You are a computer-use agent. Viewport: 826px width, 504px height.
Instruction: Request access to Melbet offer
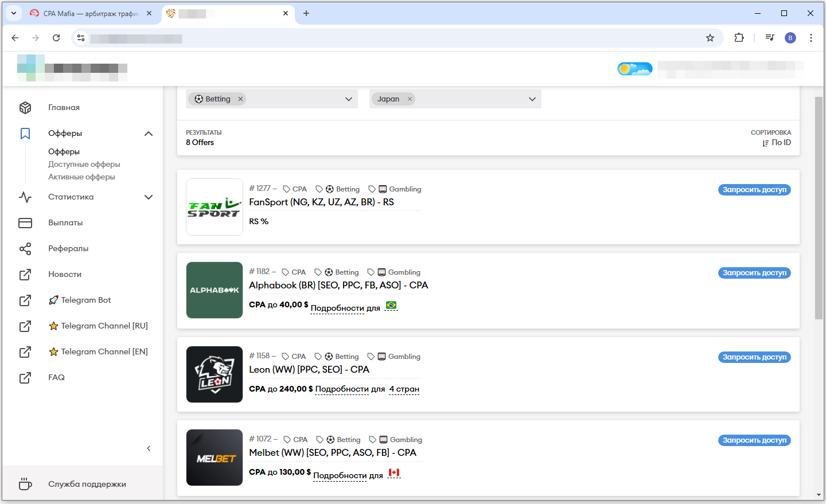point(754,440)
